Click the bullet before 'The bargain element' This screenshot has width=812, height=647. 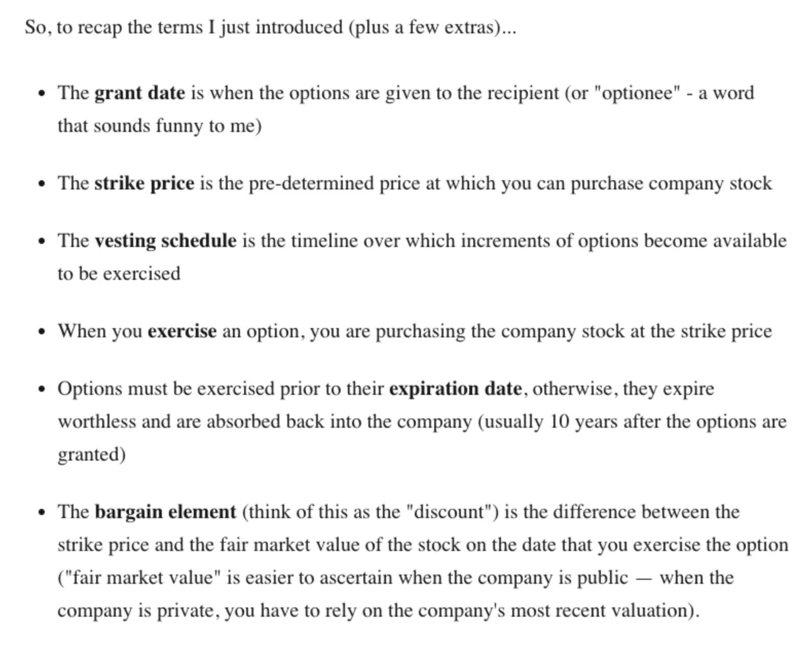coord(42,513)
